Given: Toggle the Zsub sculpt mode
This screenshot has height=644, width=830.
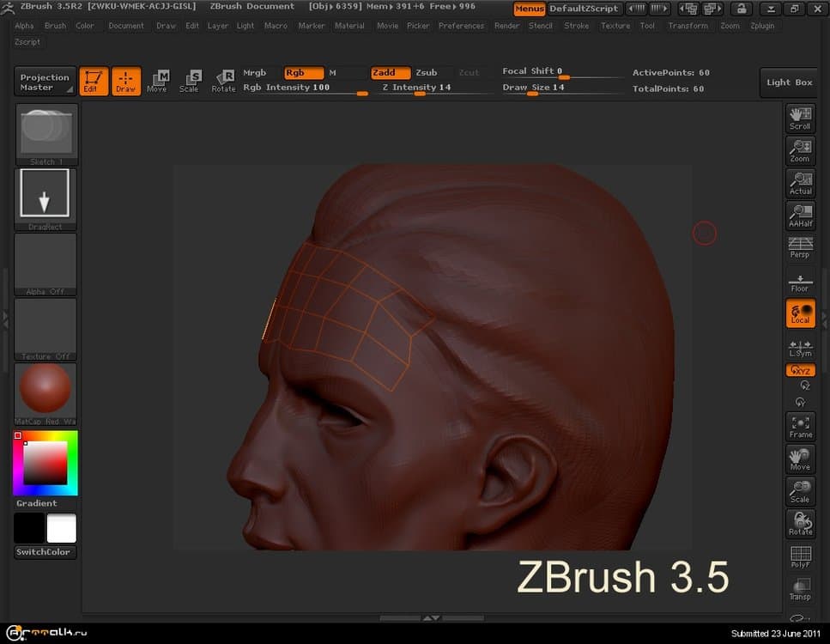Looking at the screenshot, I should (427, 73).
